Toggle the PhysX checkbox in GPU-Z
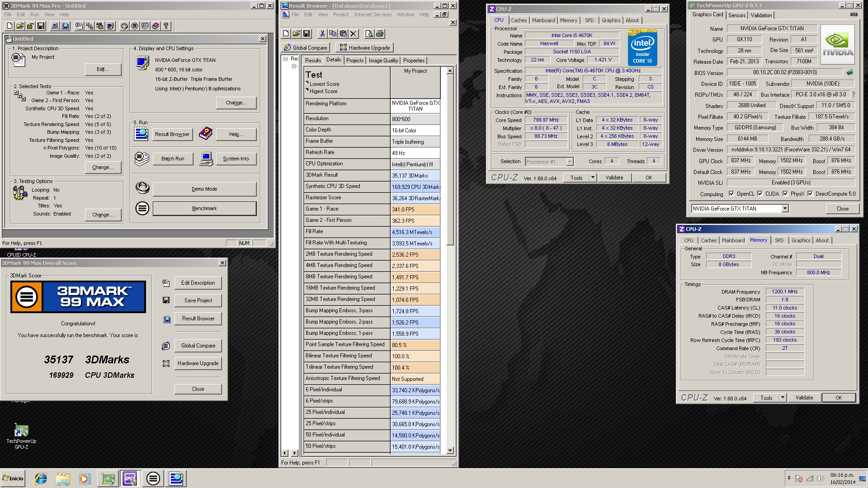The width and height of the screenshot is (868, 488). tap(785, 194)
